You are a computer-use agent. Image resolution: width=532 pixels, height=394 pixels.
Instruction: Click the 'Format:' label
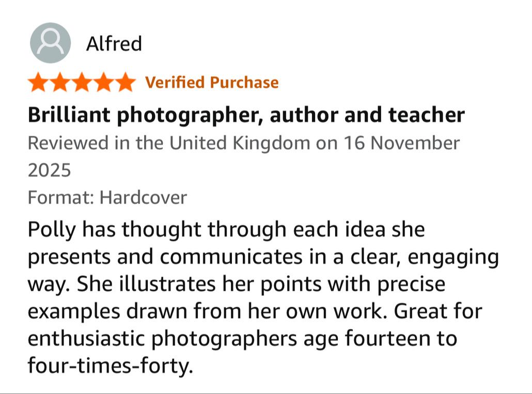[61, 197]
